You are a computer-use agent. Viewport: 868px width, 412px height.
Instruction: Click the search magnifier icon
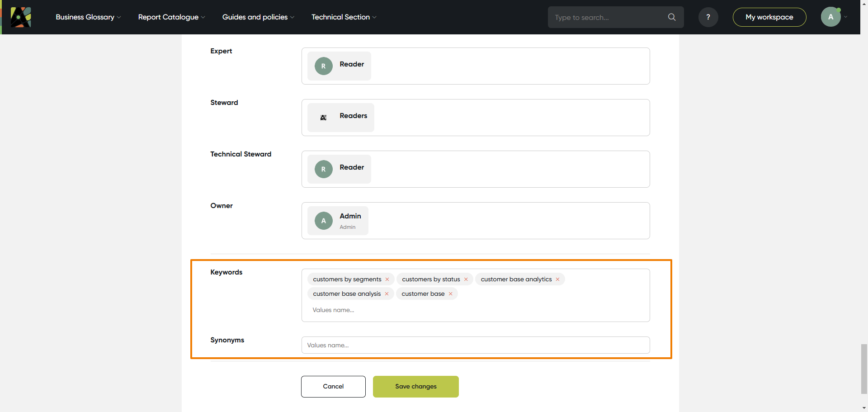click(672, 17)
